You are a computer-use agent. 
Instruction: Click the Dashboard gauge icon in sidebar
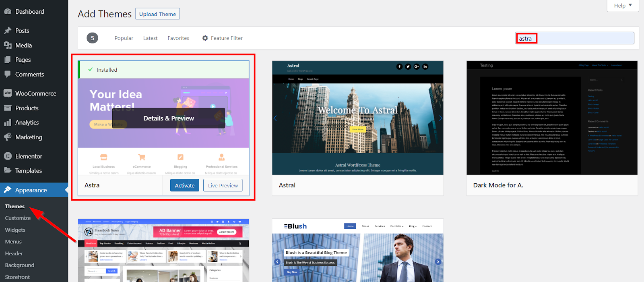pyautogui.click(x=8, y=12)
